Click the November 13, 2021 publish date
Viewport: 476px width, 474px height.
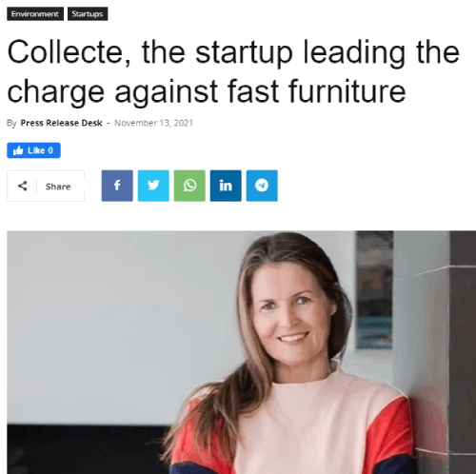pyautogui.click(x=153, y=123)
